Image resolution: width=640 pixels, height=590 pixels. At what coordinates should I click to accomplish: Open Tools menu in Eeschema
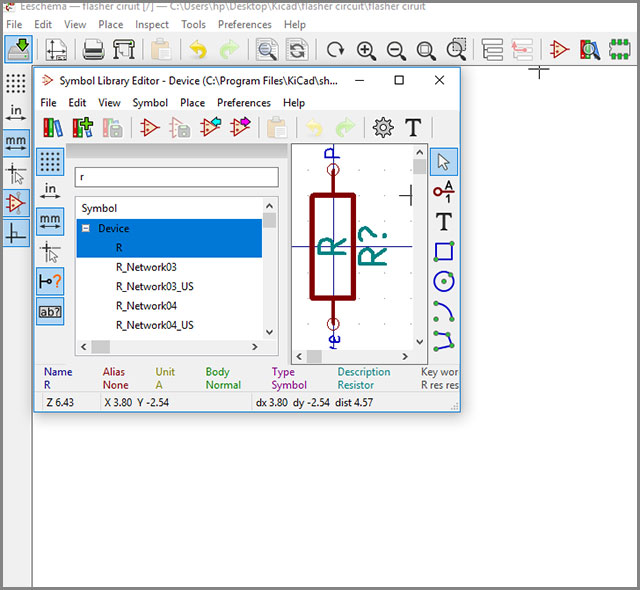[x=193, y=24]
